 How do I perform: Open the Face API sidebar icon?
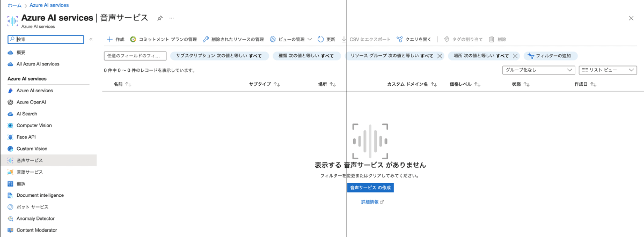coord(11,137)
